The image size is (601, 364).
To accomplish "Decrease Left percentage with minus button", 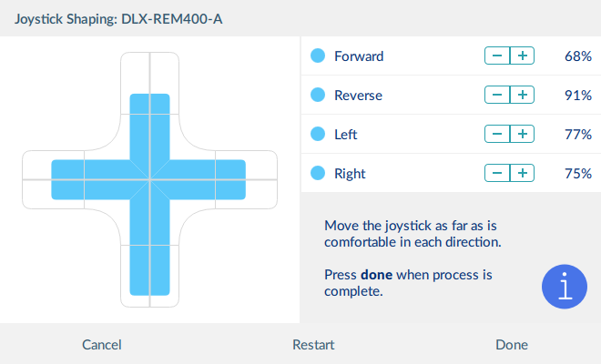I will 497,134.
